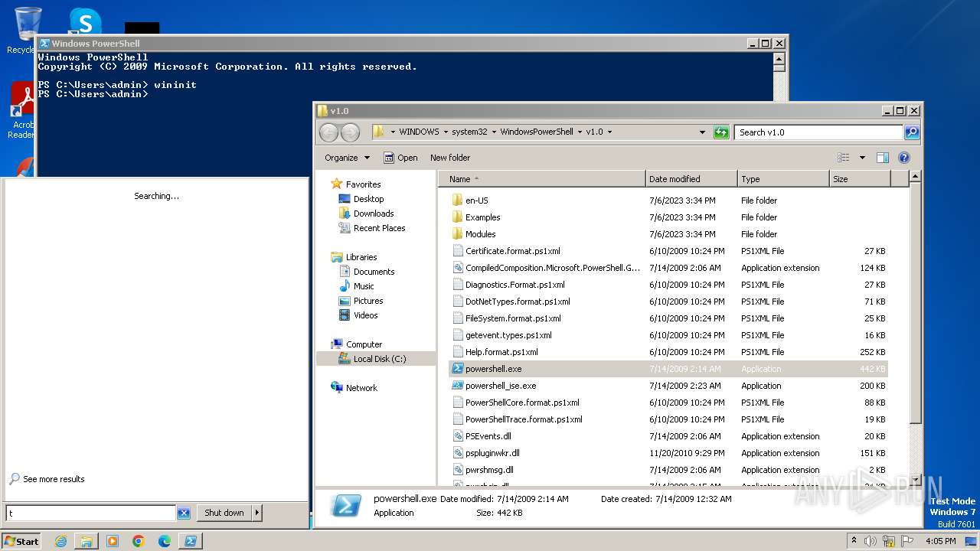The width and height of the screenshot is (980, 551).
Task: Select the PSEvents.dll file icon
Action: 457,436
